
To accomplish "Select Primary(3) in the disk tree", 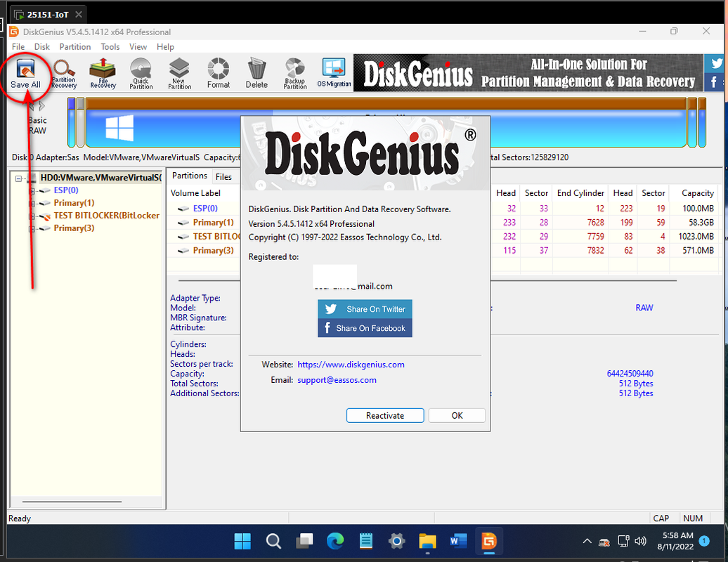I will (x=74, y=228).
